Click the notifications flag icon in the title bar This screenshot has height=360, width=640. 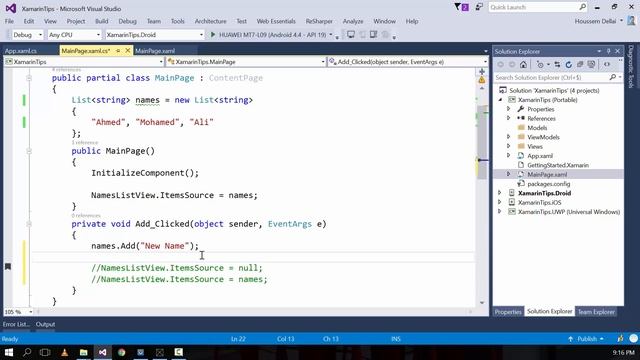[x=461, y=7]
